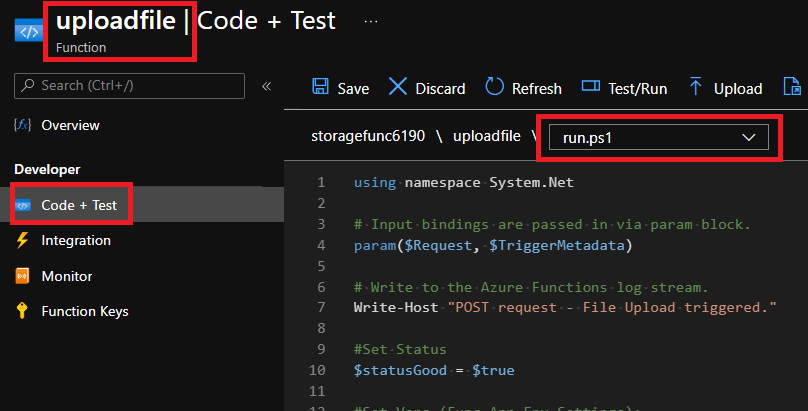Image resolution: width=808 pixels, height=411 pixels.
Task: Click the 'Input bindings' comment line
Action: 552,225
